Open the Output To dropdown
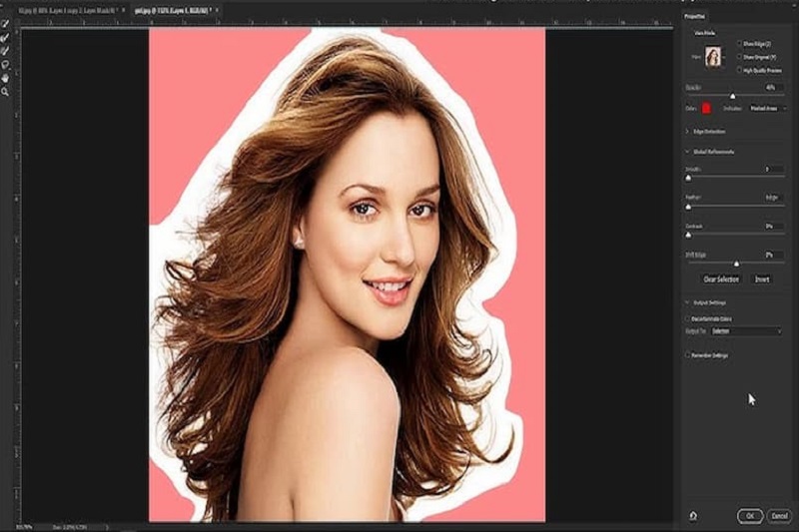Image resolution: width=799 pixels, height=532 pixels. 746,331
